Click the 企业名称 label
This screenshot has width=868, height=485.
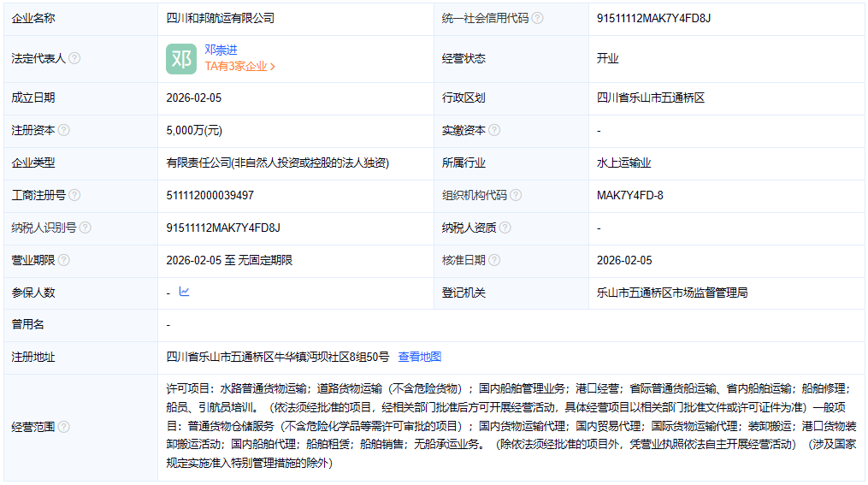[x=33, y=18]
